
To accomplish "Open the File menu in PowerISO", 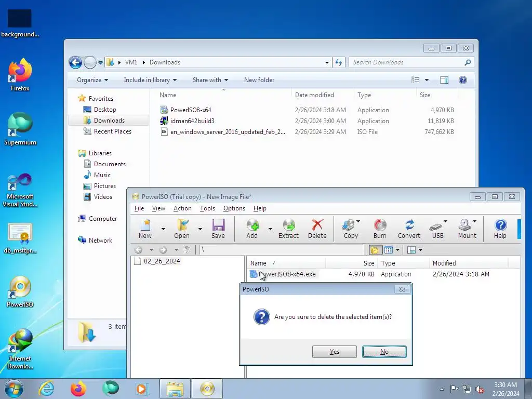I will pyautogui.click(x=139, y=208).
